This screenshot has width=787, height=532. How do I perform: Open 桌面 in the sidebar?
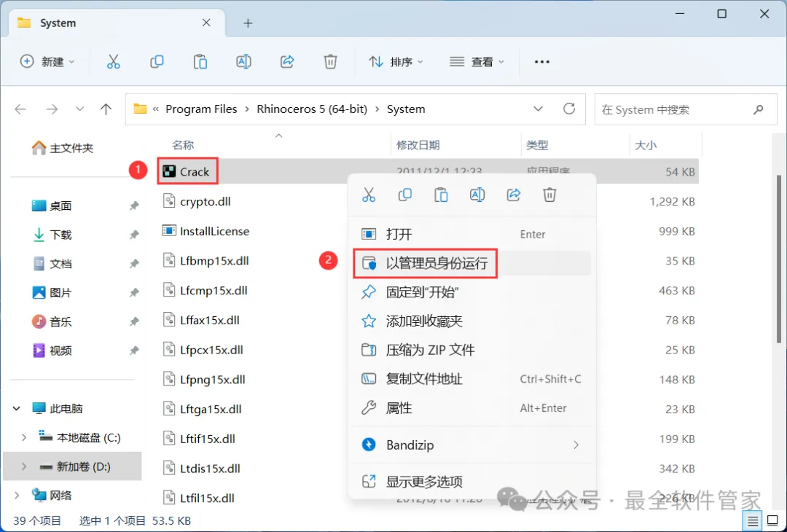52,206
